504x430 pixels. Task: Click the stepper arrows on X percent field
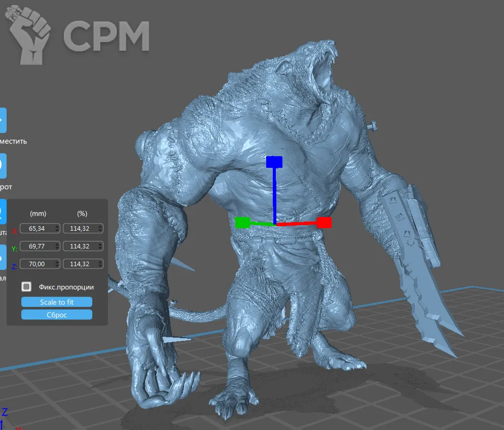[100, 229]
